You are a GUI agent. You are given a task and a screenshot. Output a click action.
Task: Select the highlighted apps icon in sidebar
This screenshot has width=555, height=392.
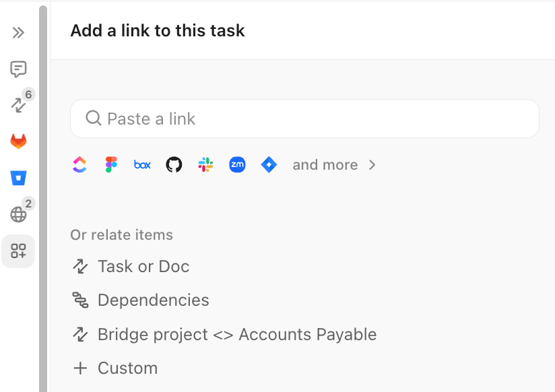tap(19, 251)
